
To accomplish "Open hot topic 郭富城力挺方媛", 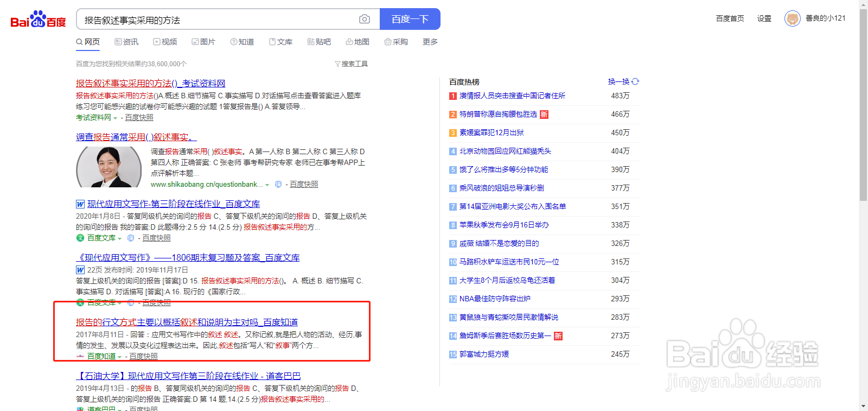I will tap(484, 354).
